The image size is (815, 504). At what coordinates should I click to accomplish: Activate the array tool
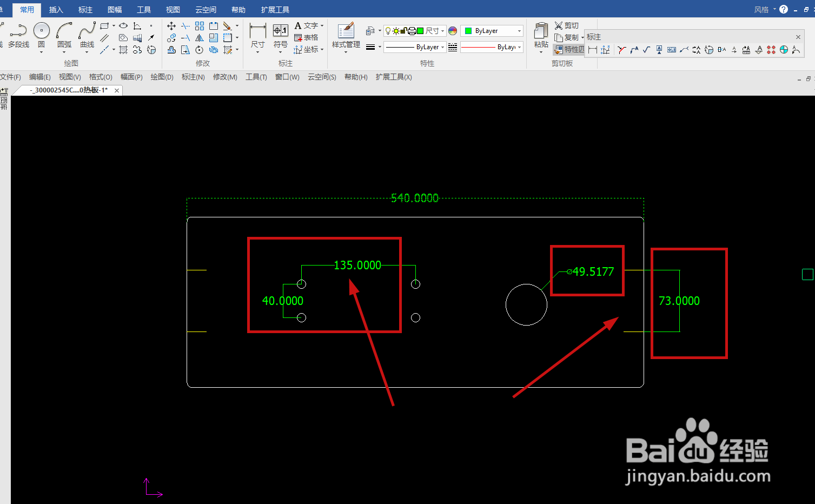coord(200,26)
